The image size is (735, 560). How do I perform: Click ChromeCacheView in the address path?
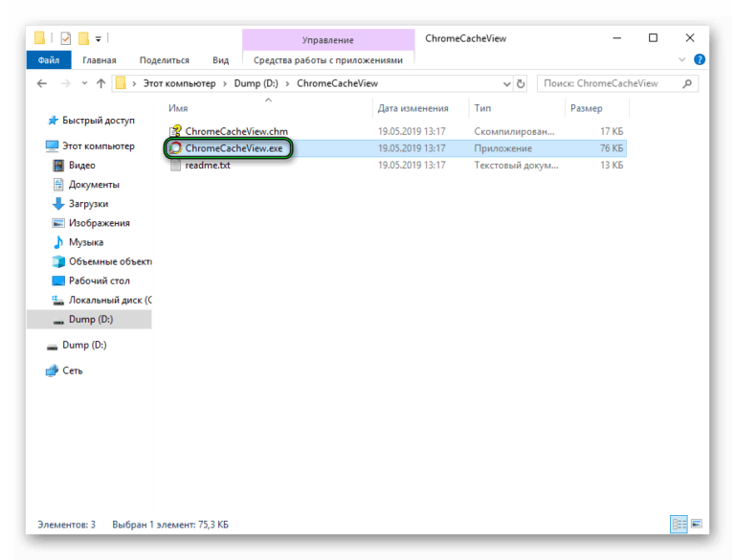(x=337, y=83)
